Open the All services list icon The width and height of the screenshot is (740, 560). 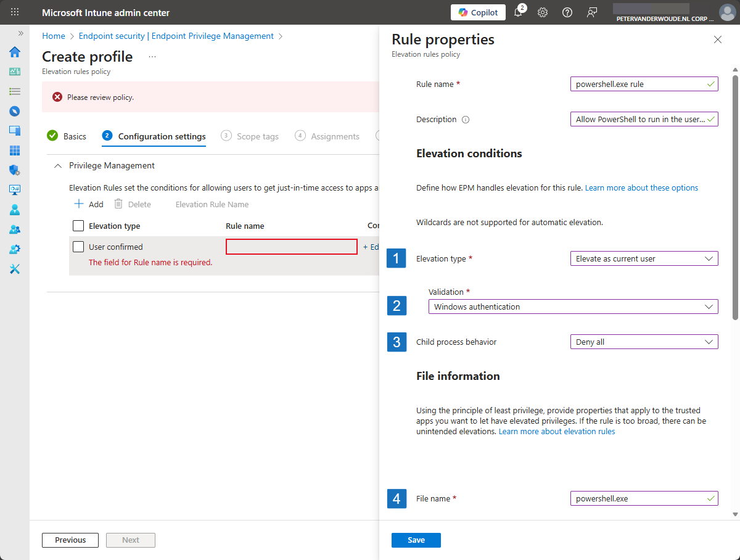15,91
